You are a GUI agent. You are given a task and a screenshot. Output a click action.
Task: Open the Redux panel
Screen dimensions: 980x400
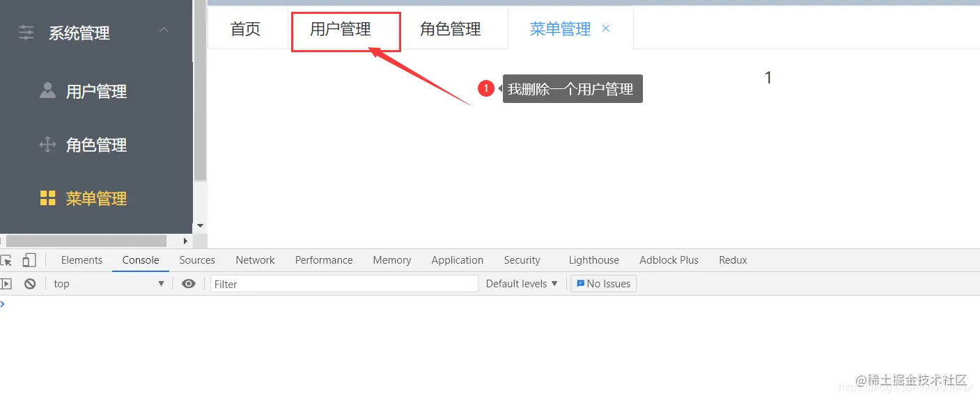pyautogui.click(x=733, y=260)
